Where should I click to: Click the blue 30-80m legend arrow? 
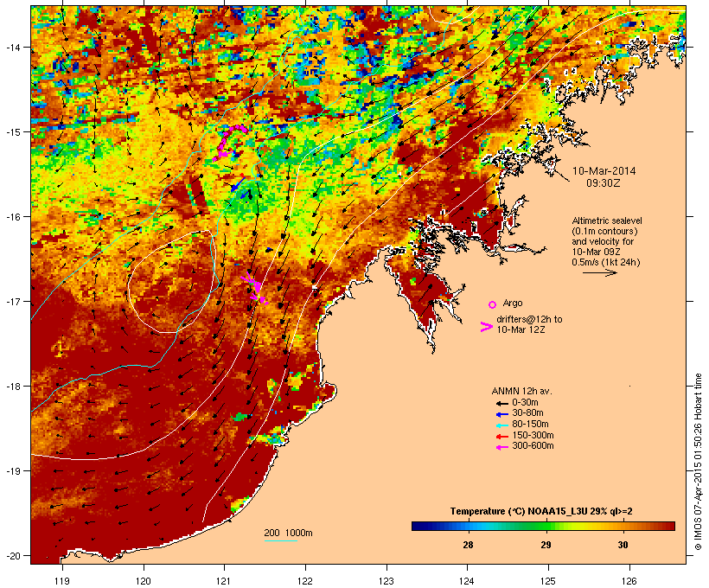(502, 414)
